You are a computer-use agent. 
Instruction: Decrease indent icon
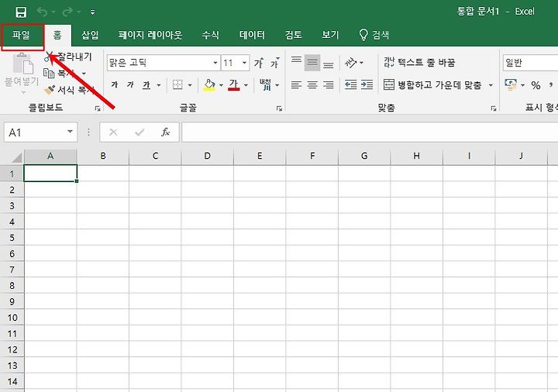[351, 84]
